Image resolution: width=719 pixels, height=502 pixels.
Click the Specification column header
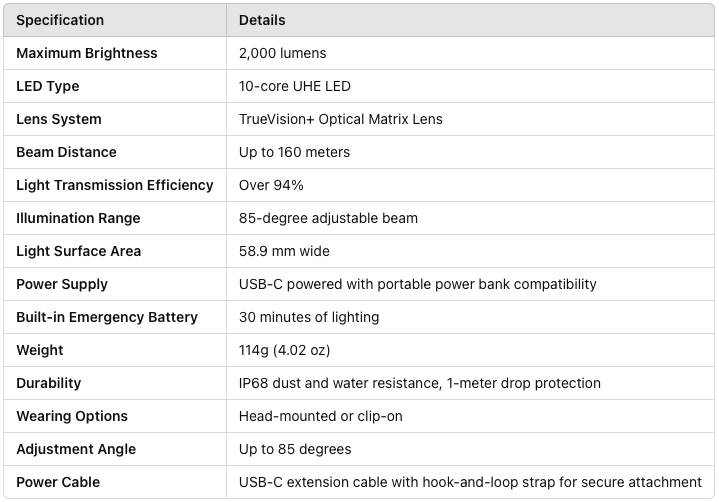[x=59, y=20]
